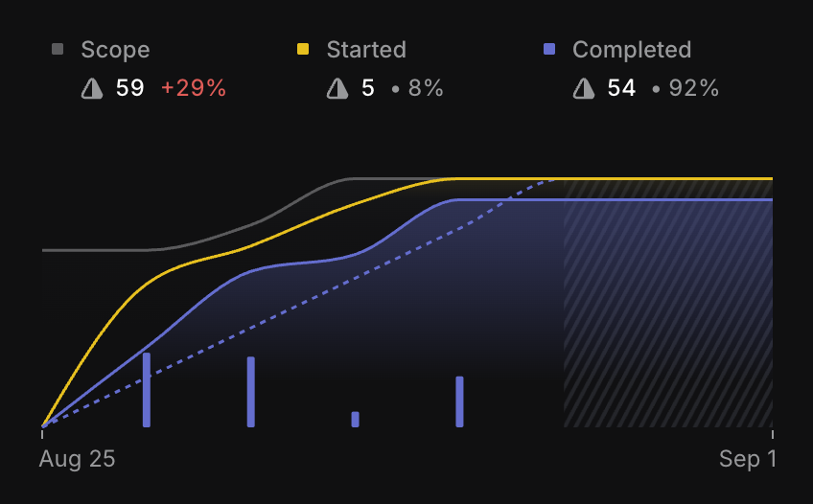
Task: Click the red +29% scope change value
Action: [x=194, y=89]
